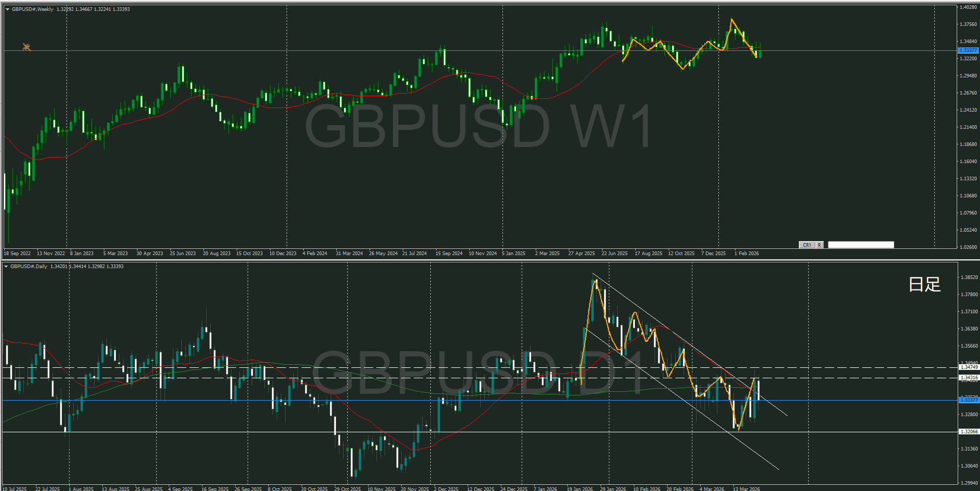Viewport: 980px width, 491px height.
Task: Open the GBPUSD Weekly chart dropdown triangle
Action: [7, 9]
